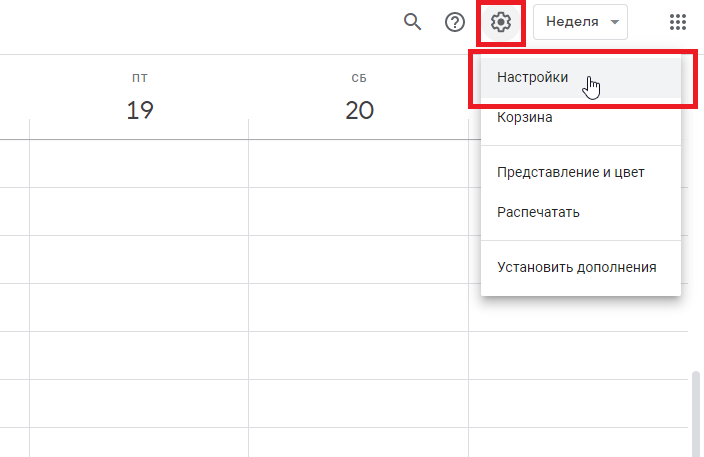
Task: Choose Представление и цвет menu entry
Action: click(581, 172)
